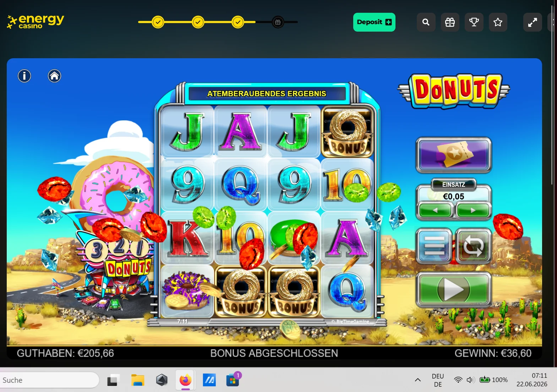Decrease bet with left arrow

(435, 210)
